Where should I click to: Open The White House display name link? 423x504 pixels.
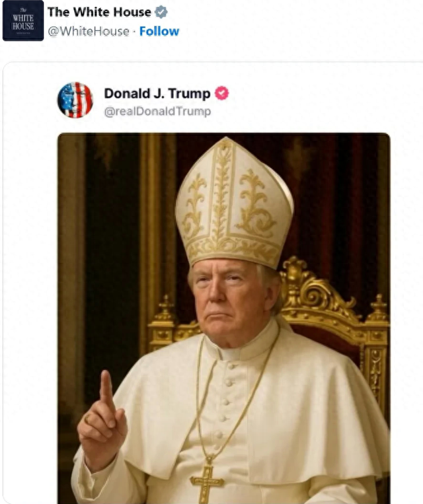(99, 12)
